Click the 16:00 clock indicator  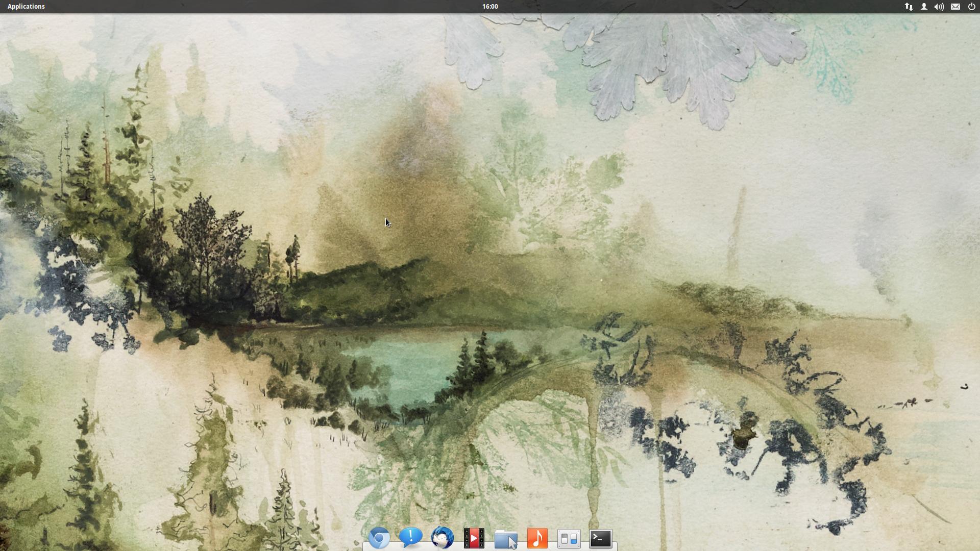(x=490, y=7)
